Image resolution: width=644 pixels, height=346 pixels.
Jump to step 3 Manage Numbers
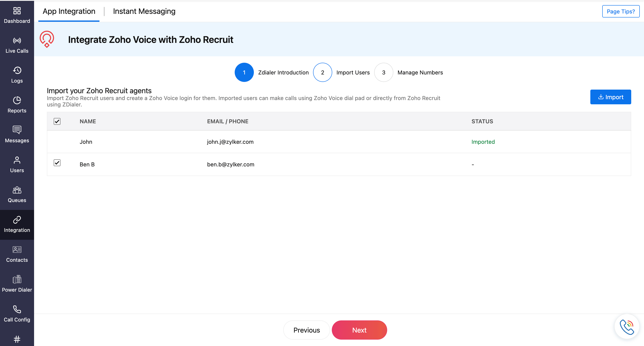tap(384, 72)
